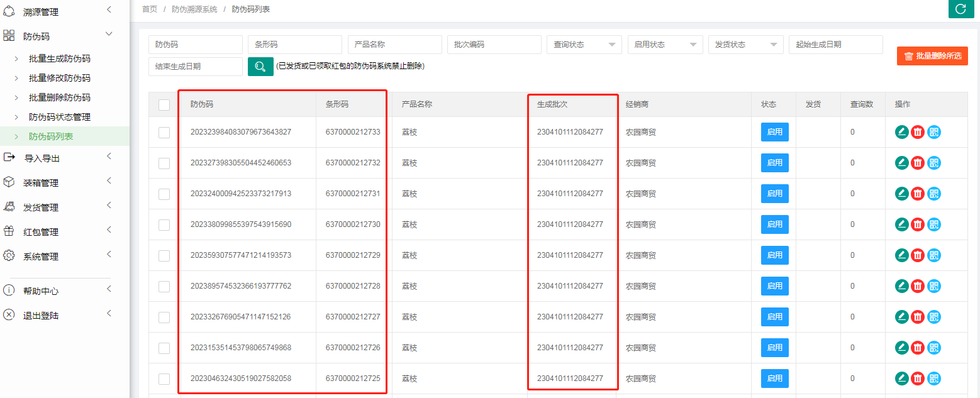Screen dimensions: 980x398
Task: Click 启用 button for barcode 6370000212730
Action: click(x=774, y=224)
